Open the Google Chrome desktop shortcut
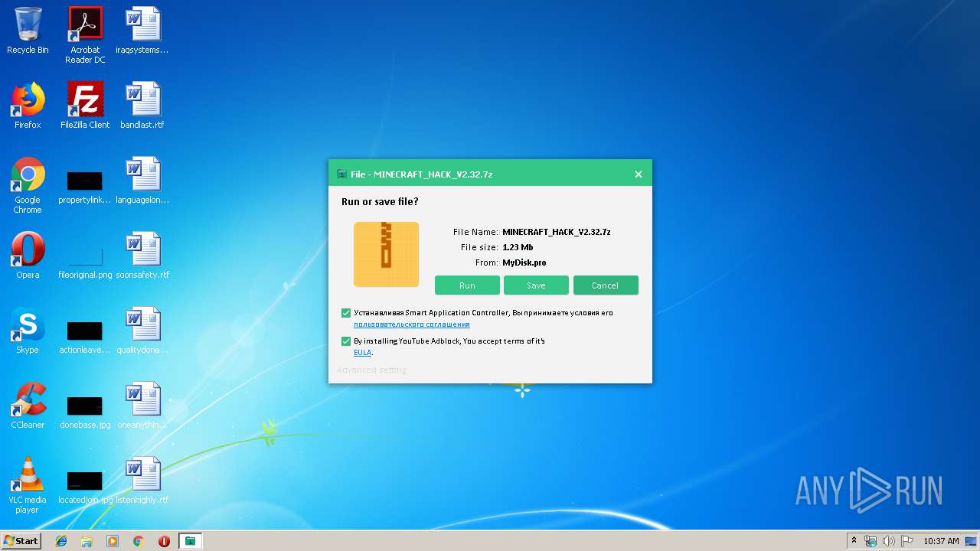This screenshot has height=551, width=980. pos(28,185)
